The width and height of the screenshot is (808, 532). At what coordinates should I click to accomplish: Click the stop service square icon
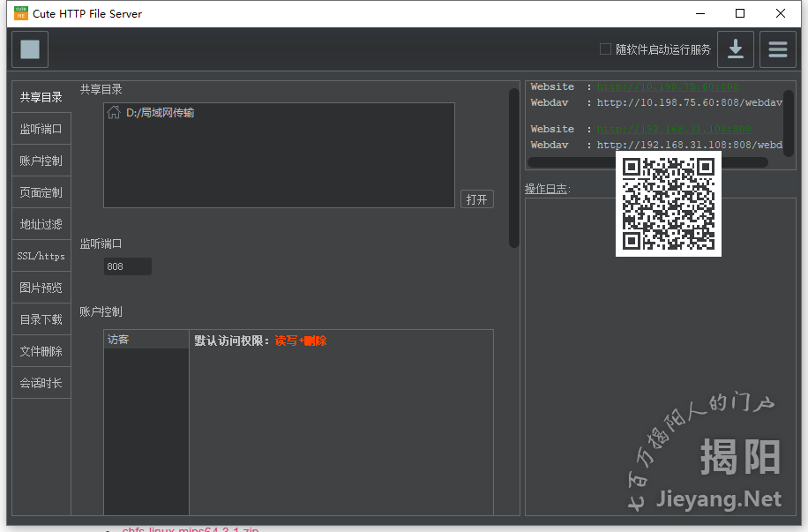pyautogui.click(x=29, y=49)
